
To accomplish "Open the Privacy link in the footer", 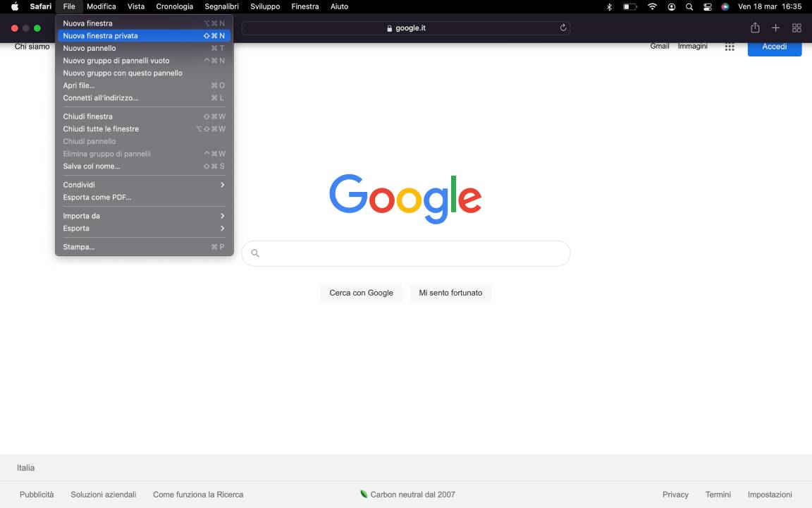I will (x=675, y=494).
